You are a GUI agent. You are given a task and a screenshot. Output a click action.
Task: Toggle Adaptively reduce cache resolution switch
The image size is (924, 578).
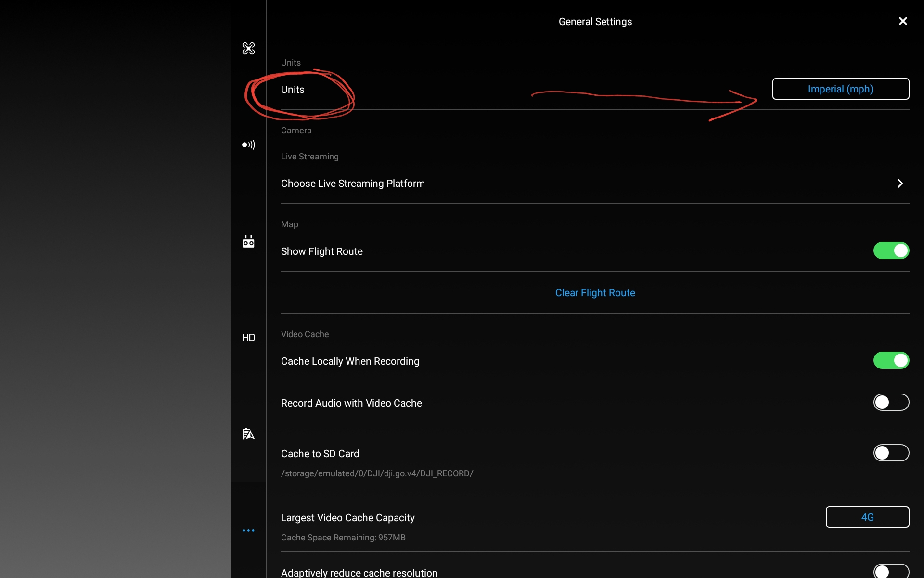[x=891, y=571]
